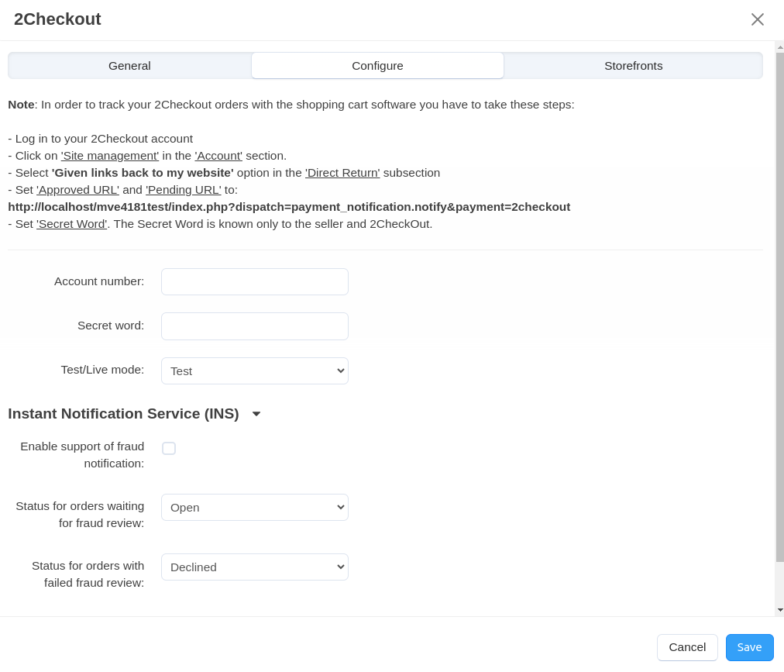The width and height of the screenshot is (784, 672).
Task: Click the scrollbar down arrow
Action: pos(780,610)
